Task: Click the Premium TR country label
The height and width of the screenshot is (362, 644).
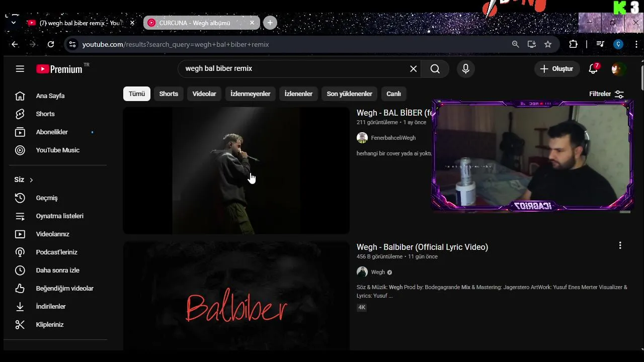Action: (x=87, y=65)
